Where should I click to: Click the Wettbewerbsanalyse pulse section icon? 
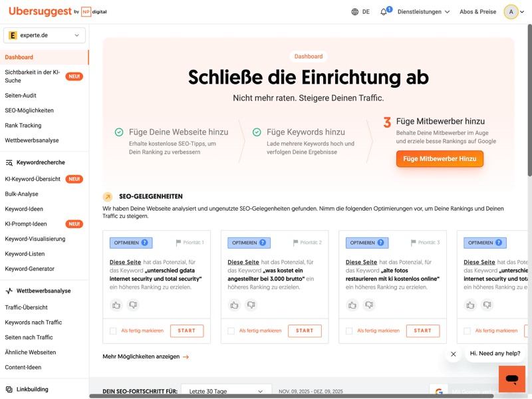[x=9, y=291]
